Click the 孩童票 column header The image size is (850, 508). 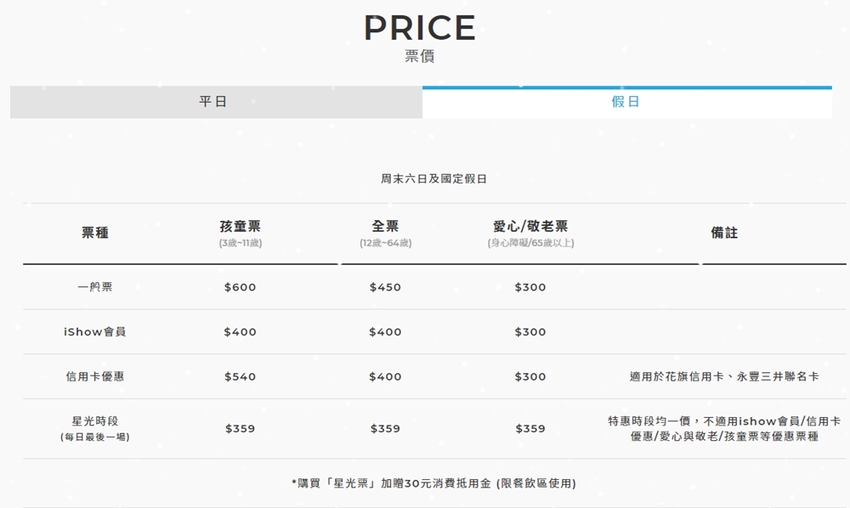pos(240,227)
